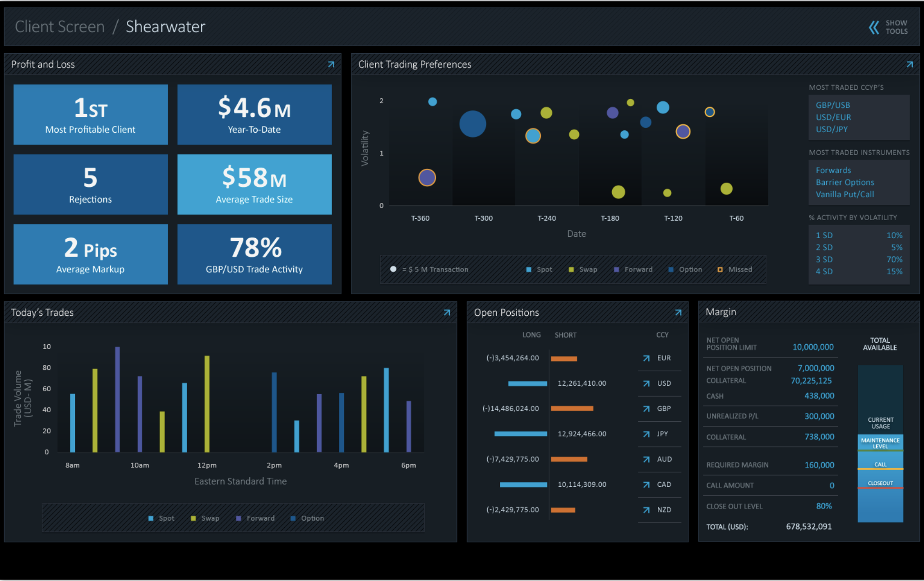Click the large Option bubble near T-300
The height and width of the screenshot is (581, 924).
[x=472, y=124]
